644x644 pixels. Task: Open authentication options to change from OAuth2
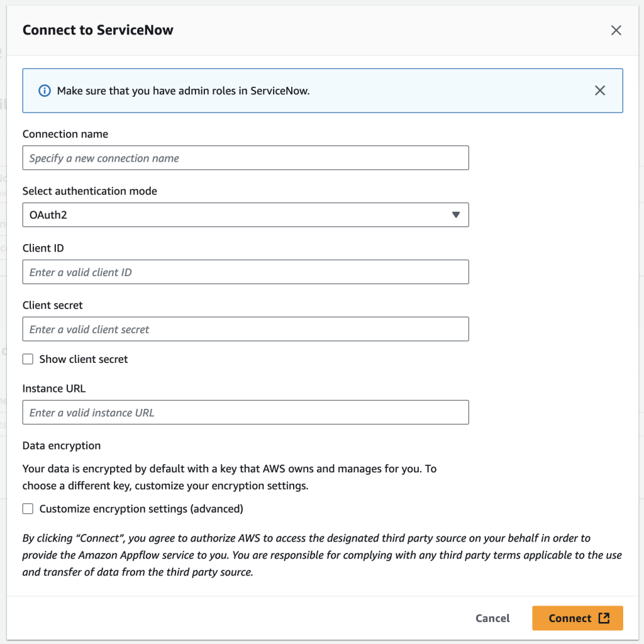tap(245, 214)
